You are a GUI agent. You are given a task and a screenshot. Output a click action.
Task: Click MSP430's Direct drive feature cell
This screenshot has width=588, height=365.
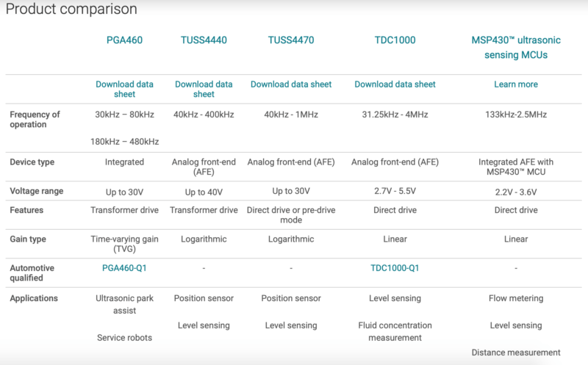pyautogui.click(x=516, y=210)
